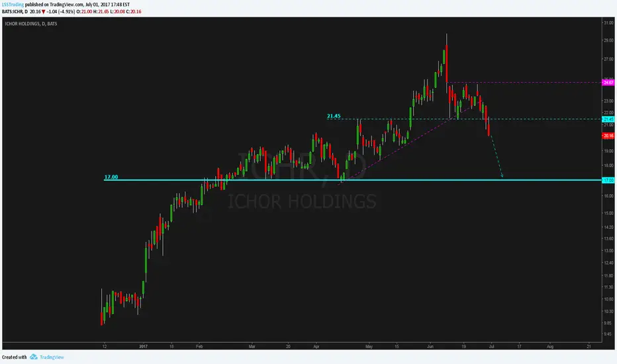Click the 13.00 price axis label

608,251
